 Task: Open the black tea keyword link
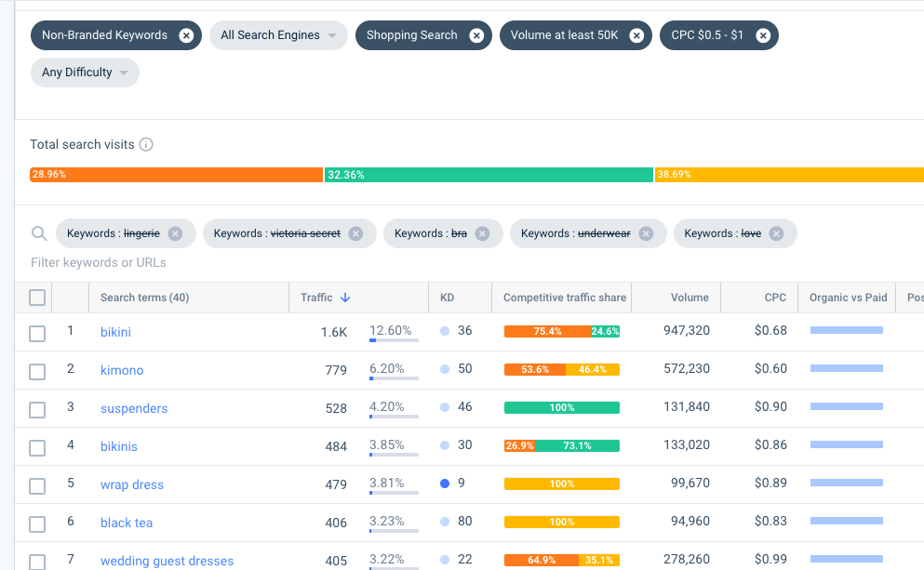127,523
